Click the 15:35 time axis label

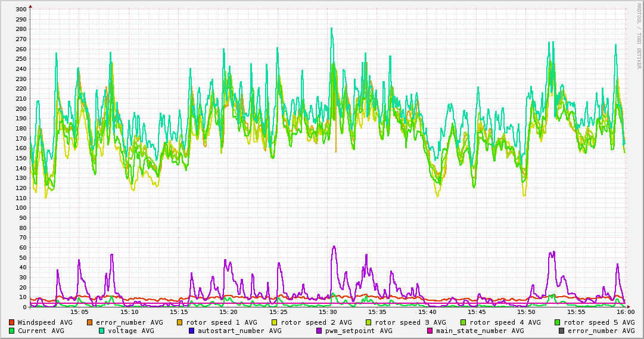(377, 312)
